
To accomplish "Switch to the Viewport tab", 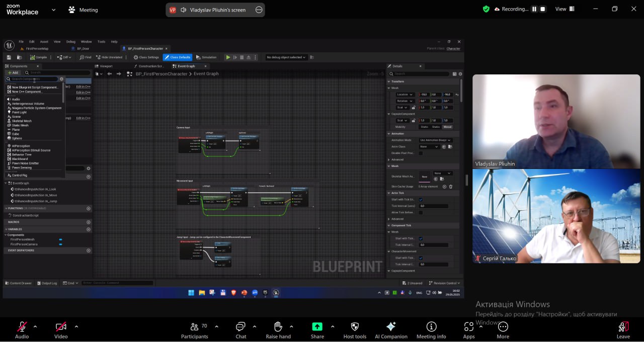I will coord(106,66).
